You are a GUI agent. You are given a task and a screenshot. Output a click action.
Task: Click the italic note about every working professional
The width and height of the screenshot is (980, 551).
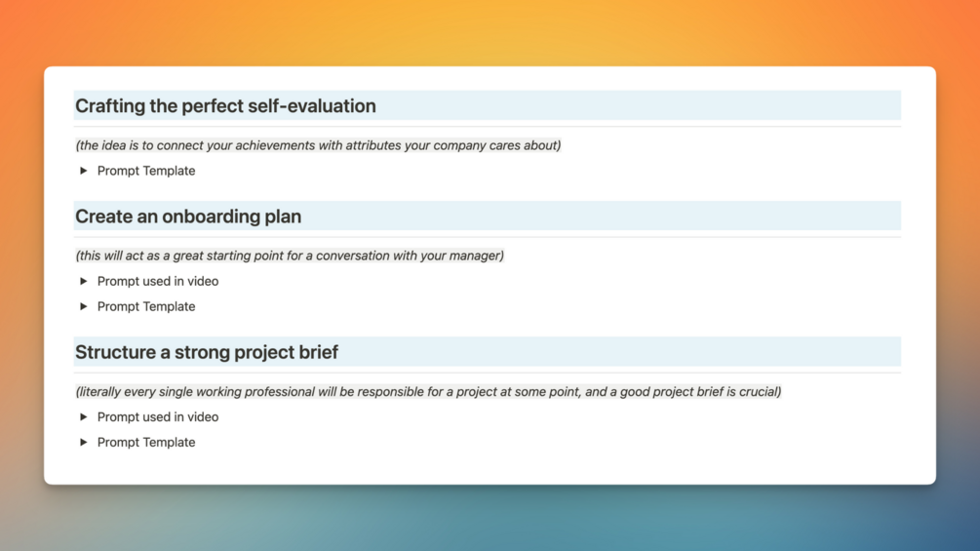pos(428,391)
